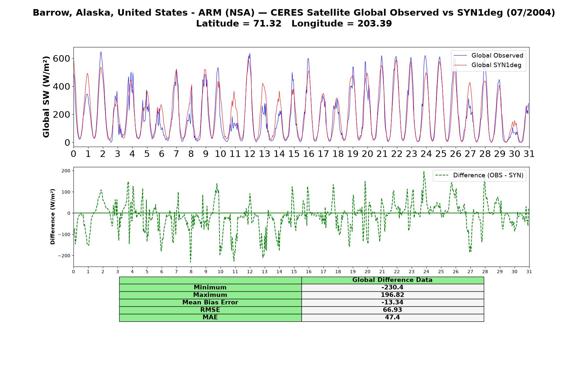Screen dimensions: 588x392
Task: Click the Minimum value -230.4 cell
Action: pos(392,287)
